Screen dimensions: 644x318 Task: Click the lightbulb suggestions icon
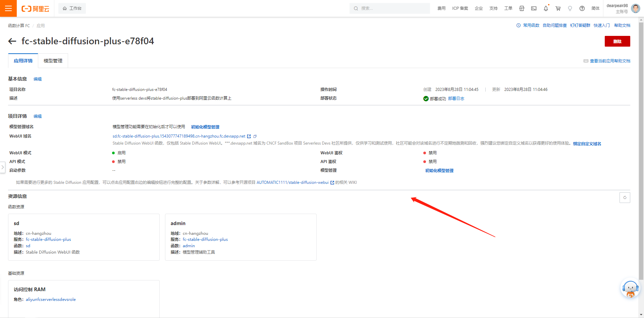[x=570, y=8]
